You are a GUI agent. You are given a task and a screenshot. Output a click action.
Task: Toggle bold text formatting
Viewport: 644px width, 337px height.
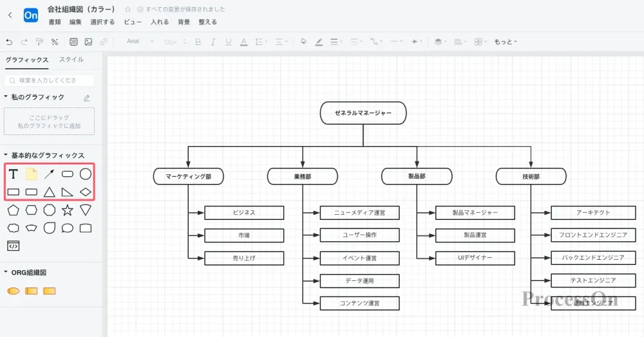(198, 42)
